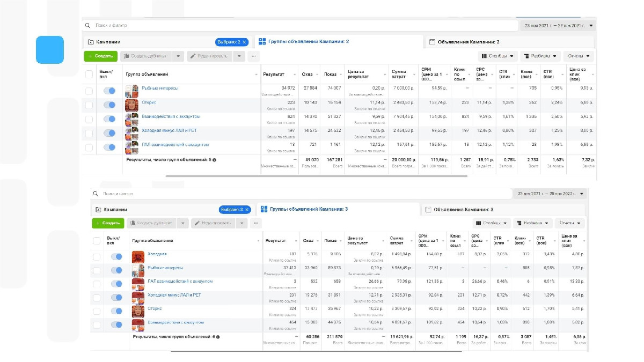644x362 pixels.
Task: Open the date range dropdown ending 22 дек 2021
Action: (558, 25)
